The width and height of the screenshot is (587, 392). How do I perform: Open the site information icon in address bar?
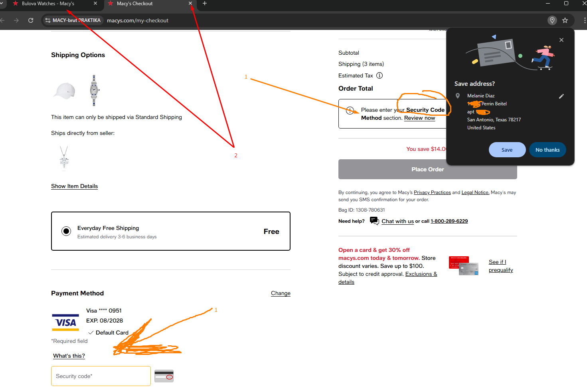click(x=48, y=20)
